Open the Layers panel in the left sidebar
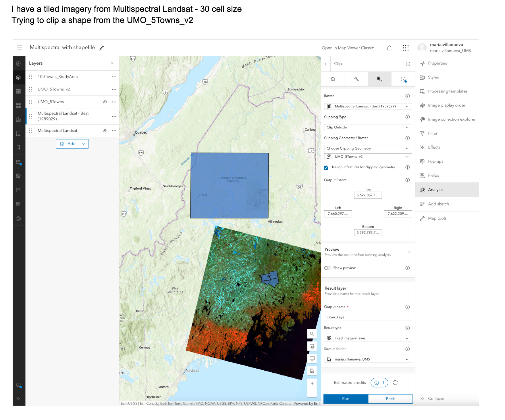Viewport: 505px width, 420px height. tap(18, 77)
